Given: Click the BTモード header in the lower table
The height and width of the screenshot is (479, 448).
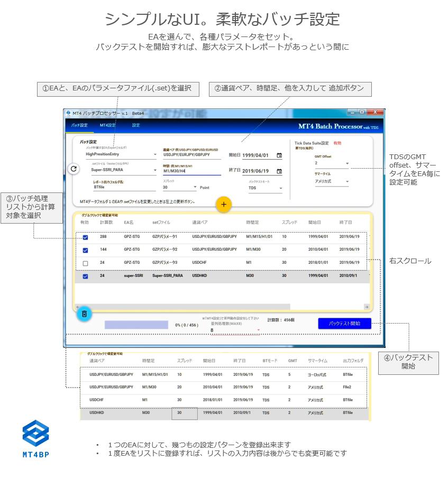Looking at the screenshot, I should click(x=270, y=361).
